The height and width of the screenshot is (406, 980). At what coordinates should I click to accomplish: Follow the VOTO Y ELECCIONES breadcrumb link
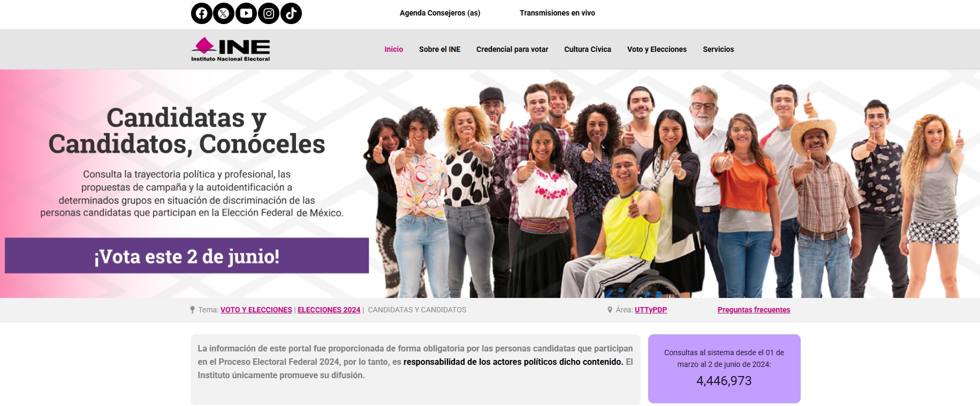(256, 310)
